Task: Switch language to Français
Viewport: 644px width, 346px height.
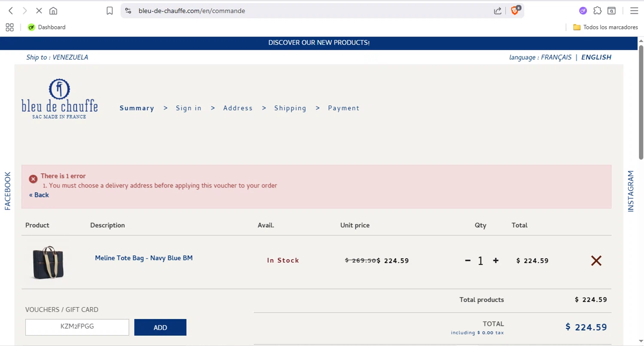Action: 556,57
